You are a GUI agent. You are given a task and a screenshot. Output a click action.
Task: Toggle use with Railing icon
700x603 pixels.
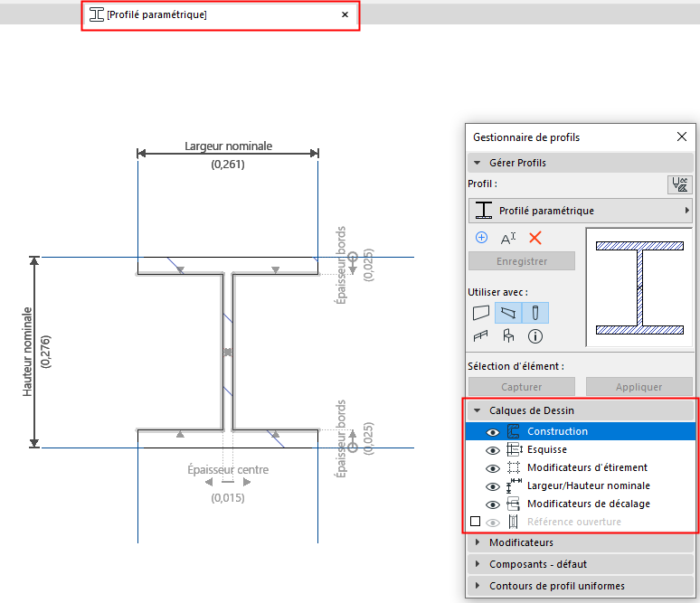[x=481, y=335]
